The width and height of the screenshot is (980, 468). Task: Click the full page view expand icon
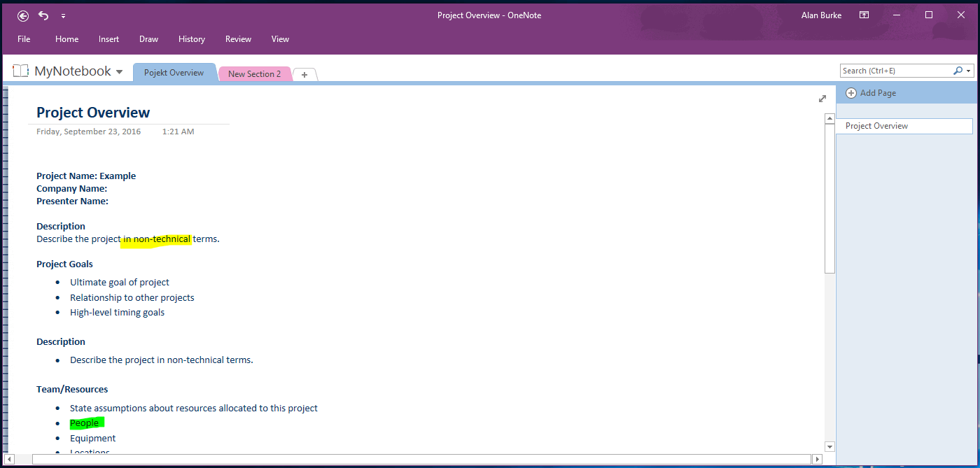tap(822, 99)
